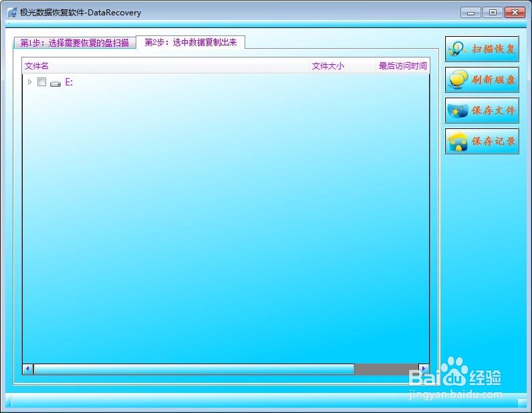Sort by 文件大小 column header

point(342,66)
